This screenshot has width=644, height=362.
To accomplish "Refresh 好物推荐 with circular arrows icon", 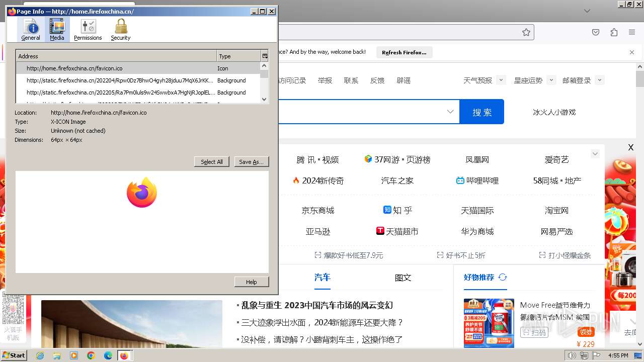I will [x=503, y=277].
